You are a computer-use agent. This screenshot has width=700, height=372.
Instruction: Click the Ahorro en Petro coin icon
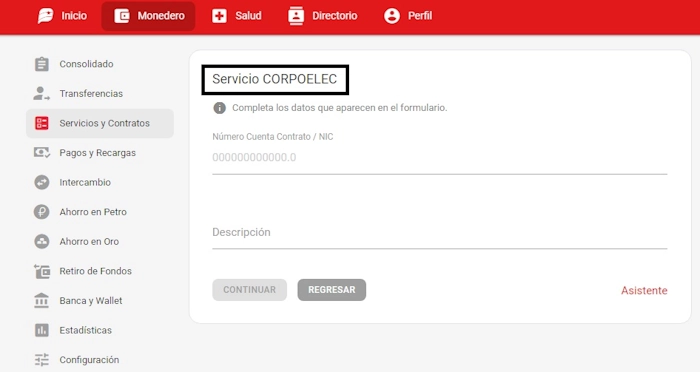coord(42,212)
